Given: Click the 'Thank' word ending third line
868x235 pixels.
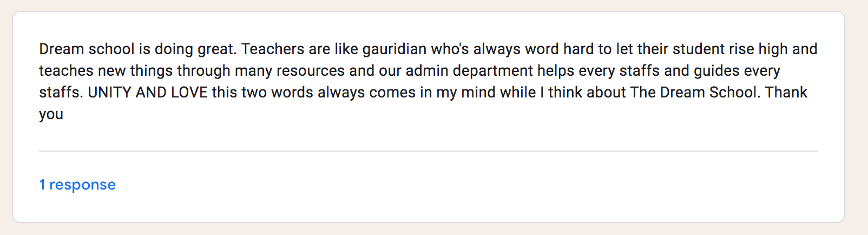Looking at the screenshot, I should click(786, 93).
